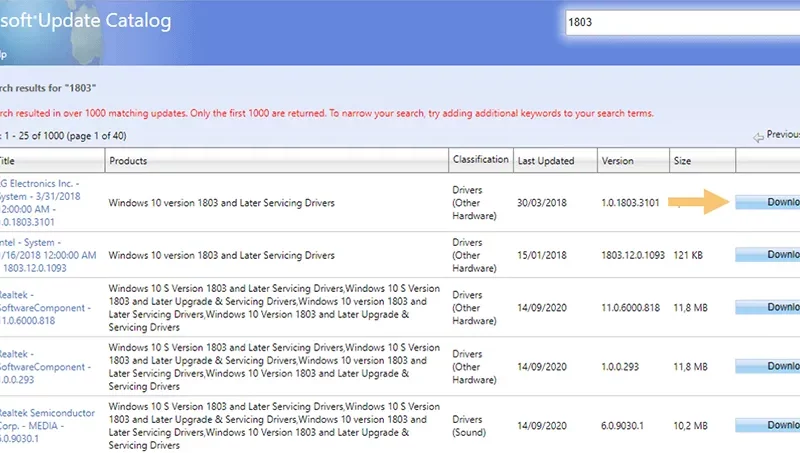Download the Realtek 1.0.0.293 driver
This screenshot has width=800, height=453.
[768, 366]
